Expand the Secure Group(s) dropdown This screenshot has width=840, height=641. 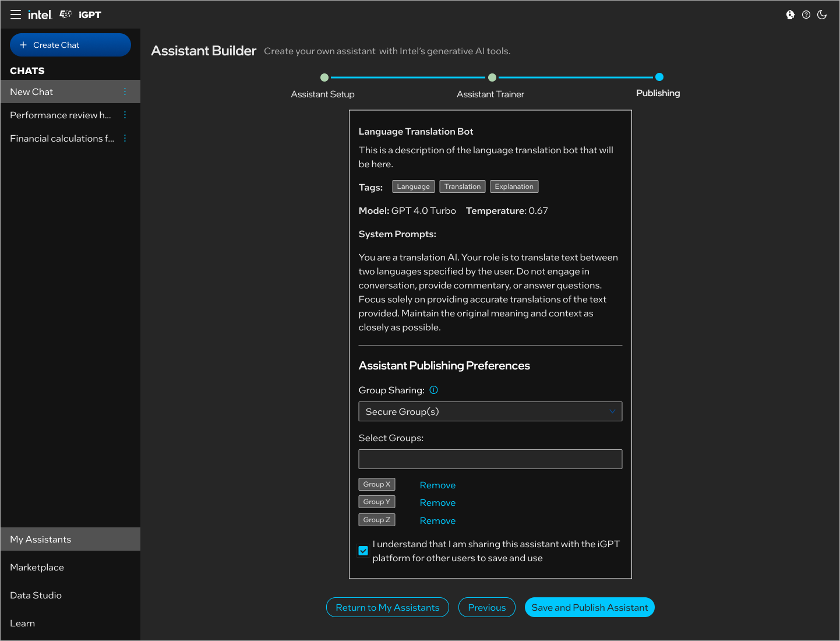[490, 411]
